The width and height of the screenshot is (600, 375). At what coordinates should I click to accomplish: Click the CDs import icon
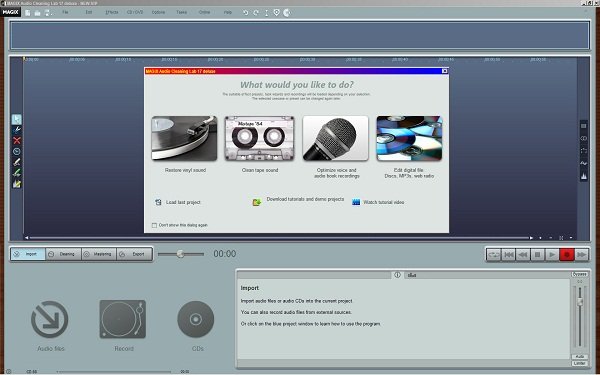196,320
